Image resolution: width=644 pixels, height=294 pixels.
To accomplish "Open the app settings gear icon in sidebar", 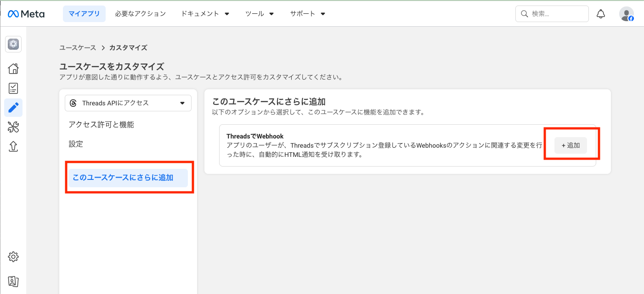I will (x=13, y=257).
